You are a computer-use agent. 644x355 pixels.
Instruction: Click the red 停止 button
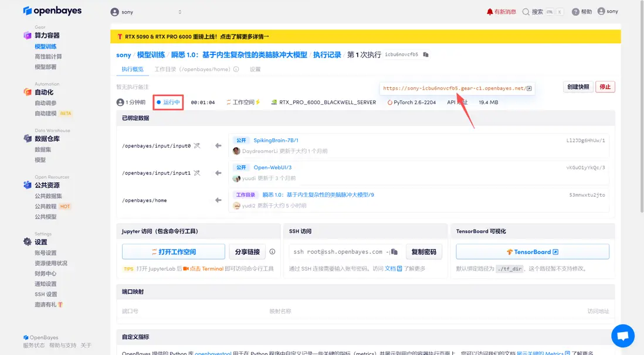pos(605,87)
